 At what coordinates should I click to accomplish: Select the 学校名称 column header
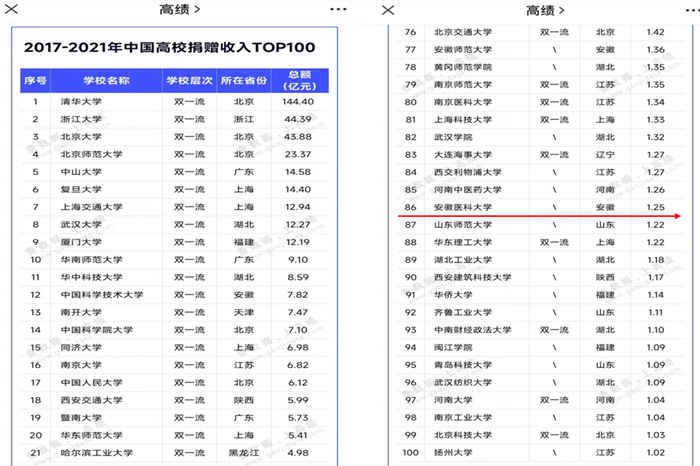pos(106,80)
